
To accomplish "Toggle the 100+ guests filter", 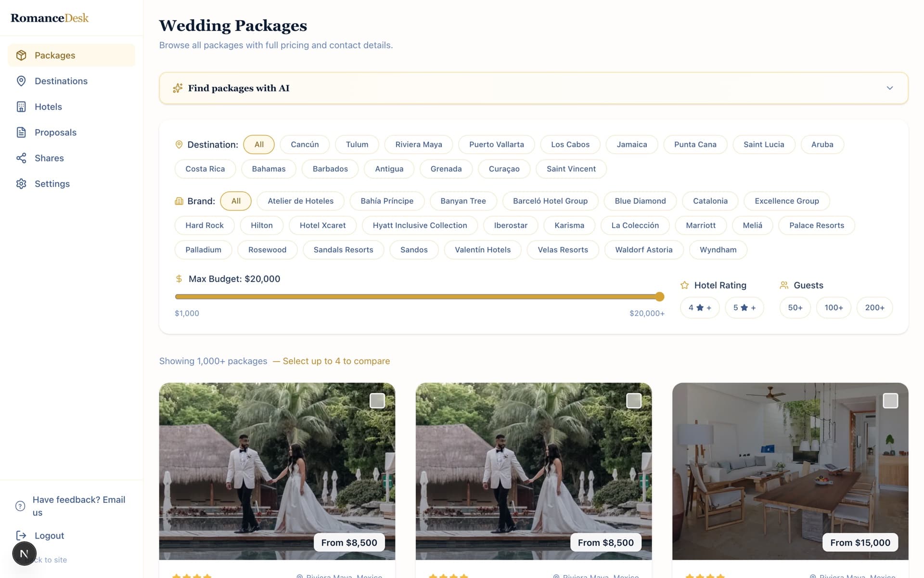I will [834, 308].
